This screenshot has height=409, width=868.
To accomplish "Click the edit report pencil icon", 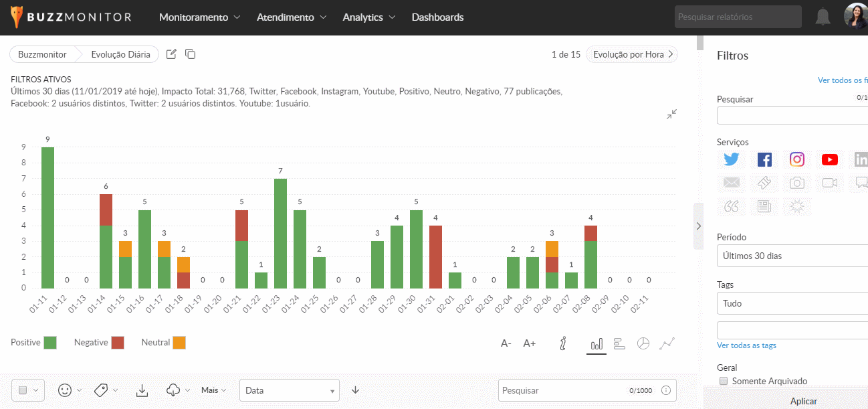I will 171,54.
